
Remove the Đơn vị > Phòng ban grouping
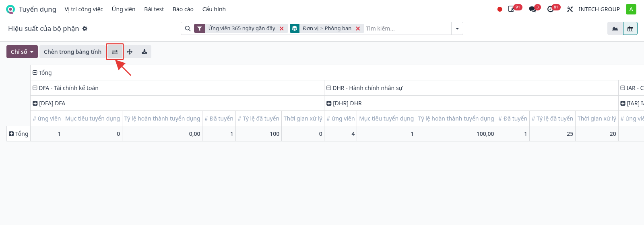click(x=358, y=29)
